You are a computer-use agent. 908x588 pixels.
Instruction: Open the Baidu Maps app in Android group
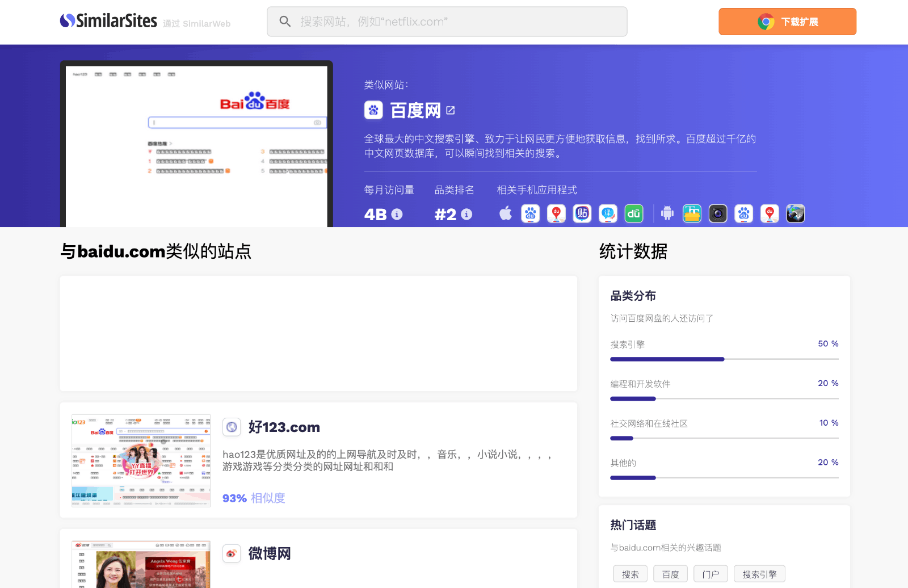[770, 213]
